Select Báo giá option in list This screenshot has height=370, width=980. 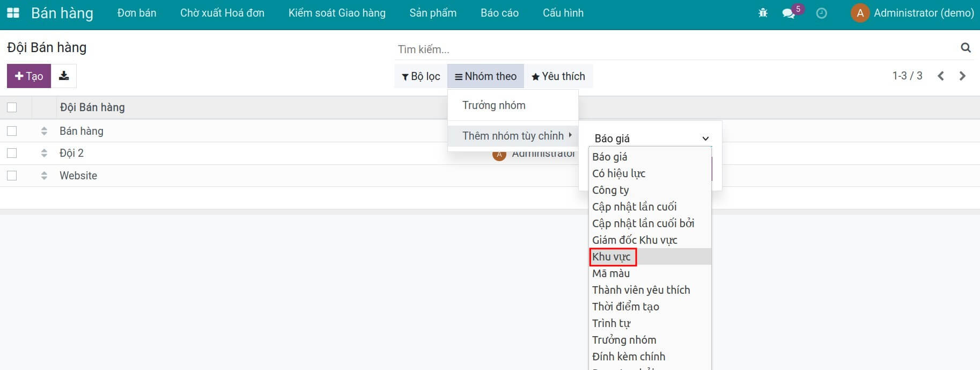tap(650, 157)
